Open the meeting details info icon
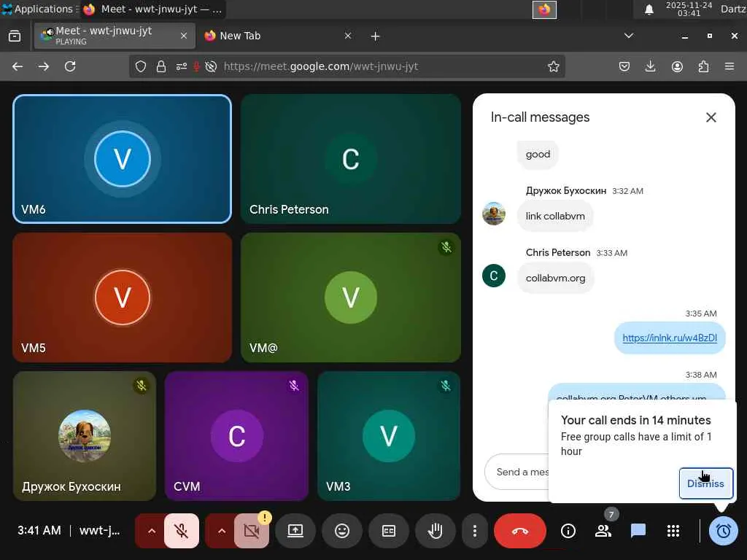The height and width of the screenshot is (560, 747). (x=568, y=531)
